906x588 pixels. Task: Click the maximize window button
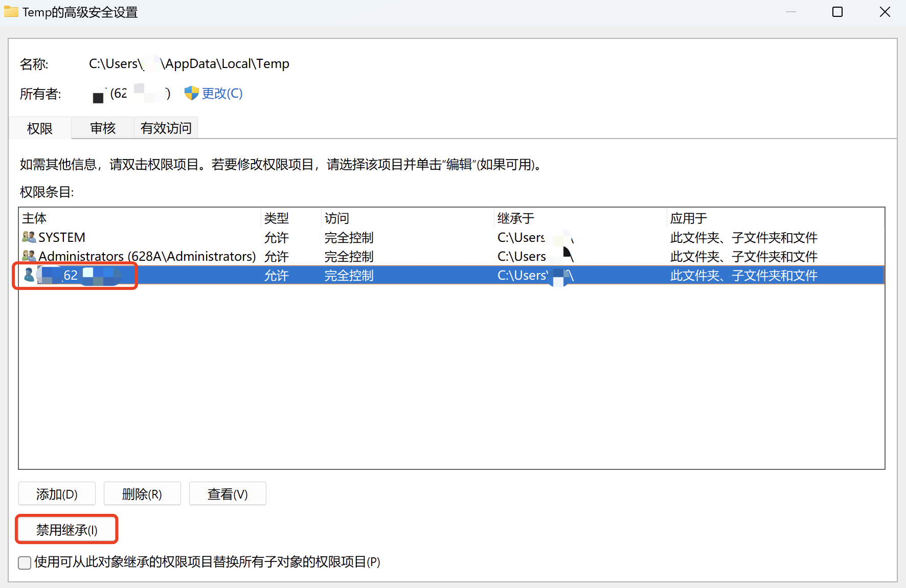coord(837,11)
